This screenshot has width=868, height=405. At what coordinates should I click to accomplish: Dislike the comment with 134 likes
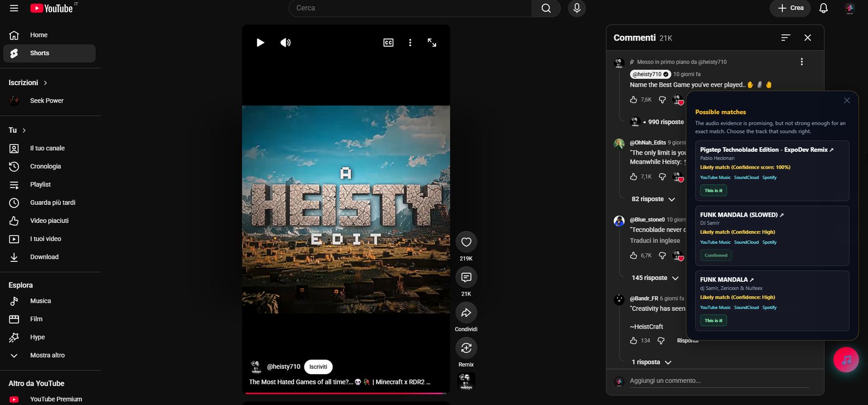[661, 340]
